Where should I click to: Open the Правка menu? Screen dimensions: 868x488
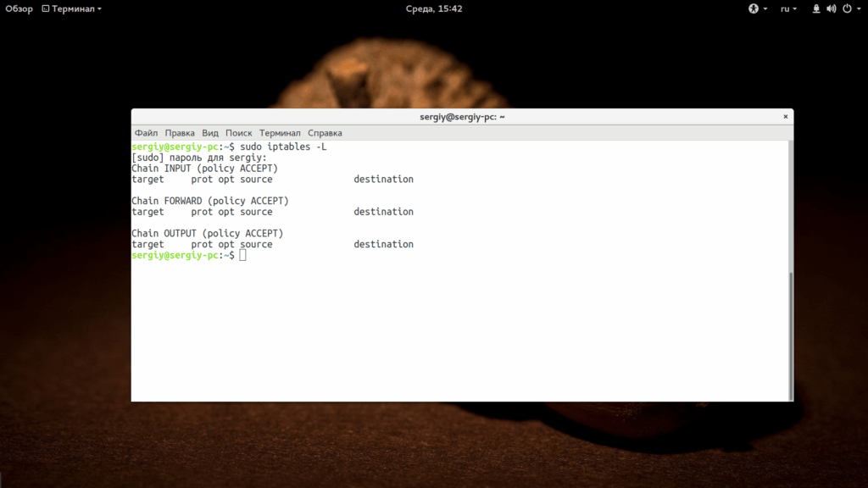[x=180, y=133]
